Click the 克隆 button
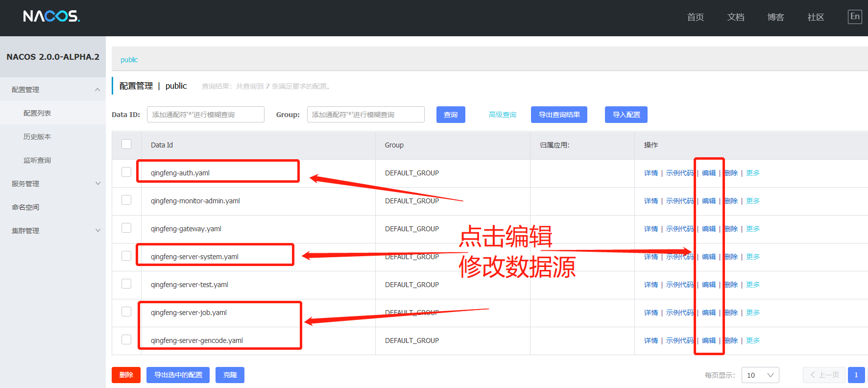 tap(230, 375)
